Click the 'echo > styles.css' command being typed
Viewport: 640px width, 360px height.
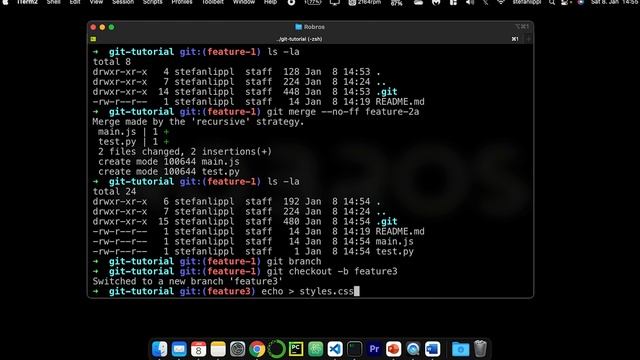pos(307,291)
